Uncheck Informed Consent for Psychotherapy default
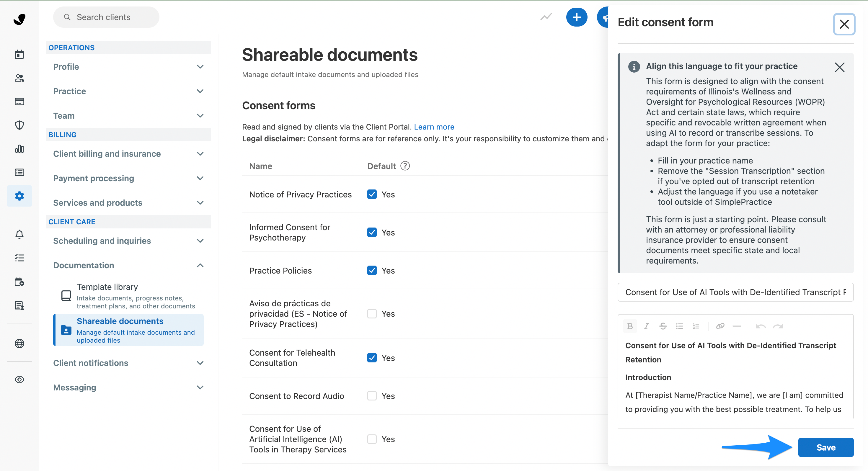The height and width of the screenshot is (471, 868). point(372,232)
